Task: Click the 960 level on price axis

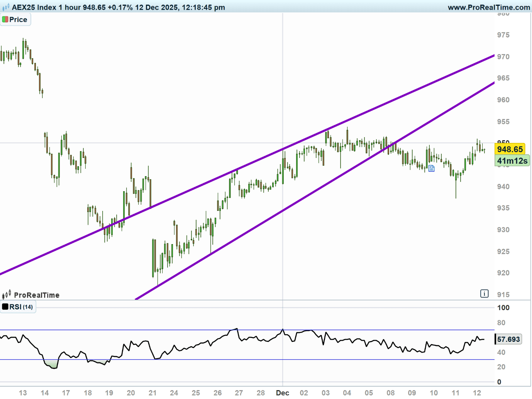Action: [503, 100]
